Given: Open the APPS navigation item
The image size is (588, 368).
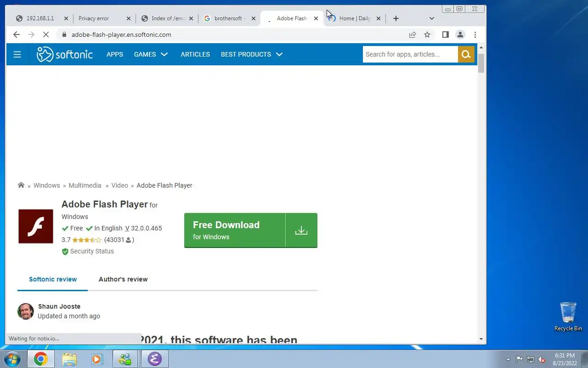Looking at the screenshot, I should (115, 54).
